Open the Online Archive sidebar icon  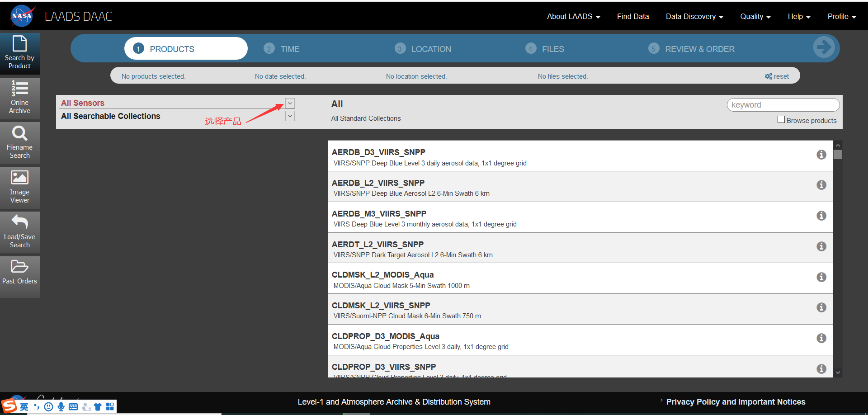[20, 98]
